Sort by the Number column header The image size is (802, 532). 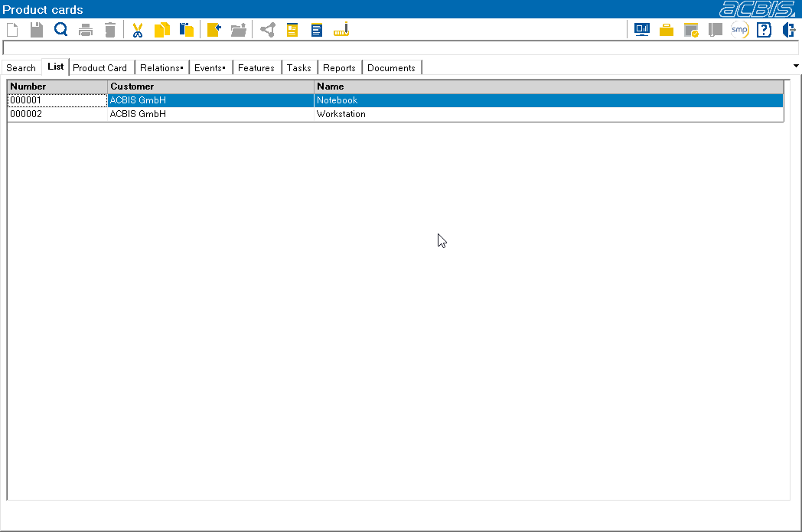57,86
